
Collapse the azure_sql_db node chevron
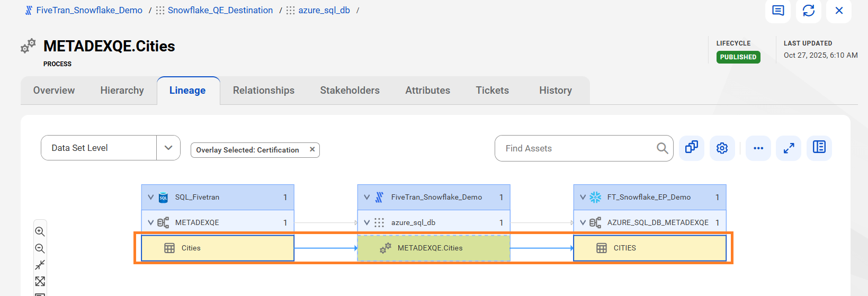coord(367,222)
